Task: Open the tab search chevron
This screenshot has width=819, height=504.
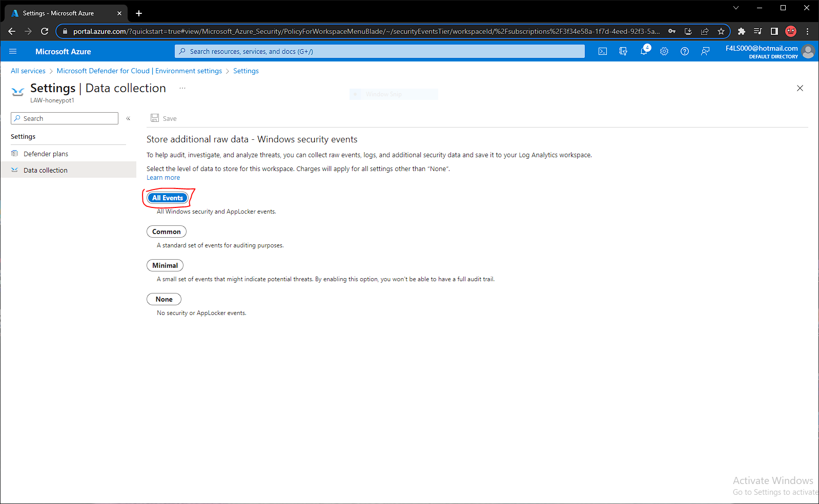Action: 736,8
